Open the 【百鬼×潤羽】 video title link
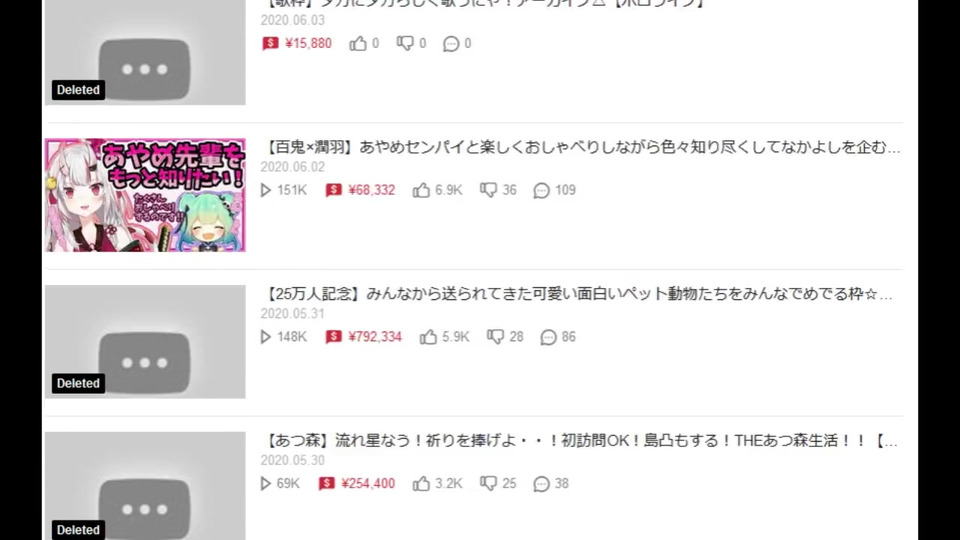960x540 pixels. [580, 148]
